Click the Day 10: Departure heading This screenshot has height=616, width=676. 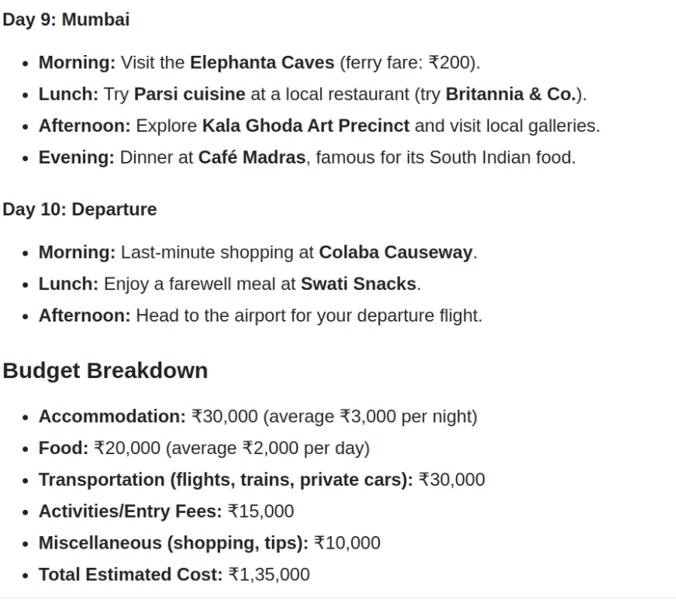coord(80,210)
